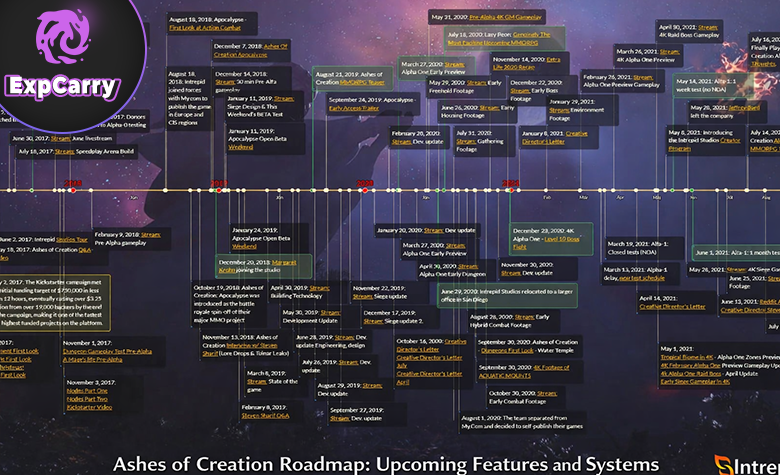This screenshot has height=475, width=780.
Task: Open January 8, 2021 Creative Director's Letter link
Action: 555,138
